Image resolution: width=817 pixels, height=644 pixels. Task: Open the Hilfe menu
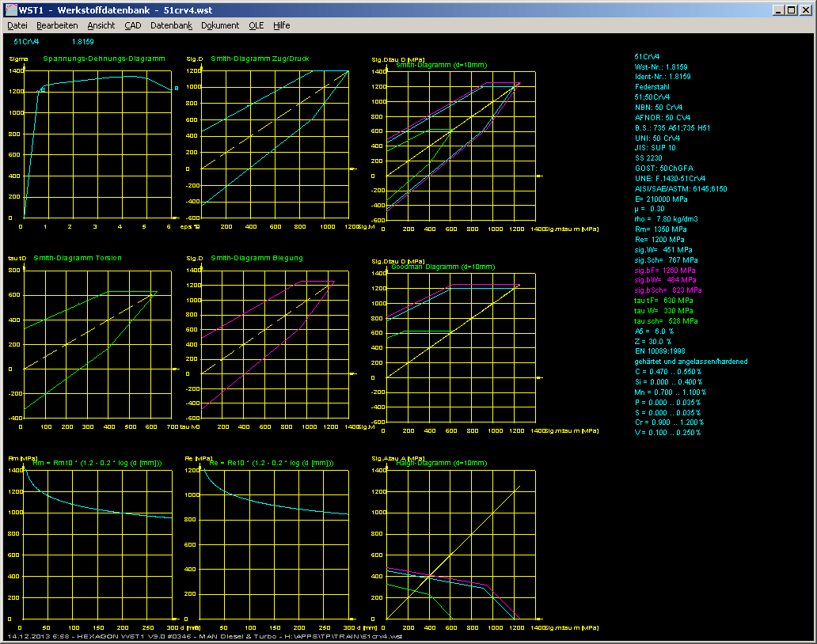pyautogui.click(x=281, y=25)
